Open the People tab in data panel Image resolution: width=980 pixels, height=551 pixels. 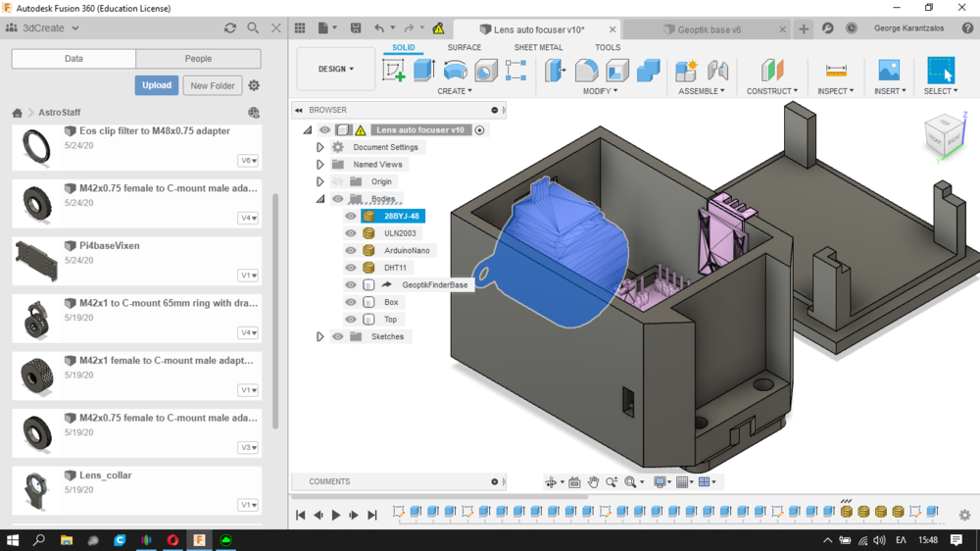198,59
